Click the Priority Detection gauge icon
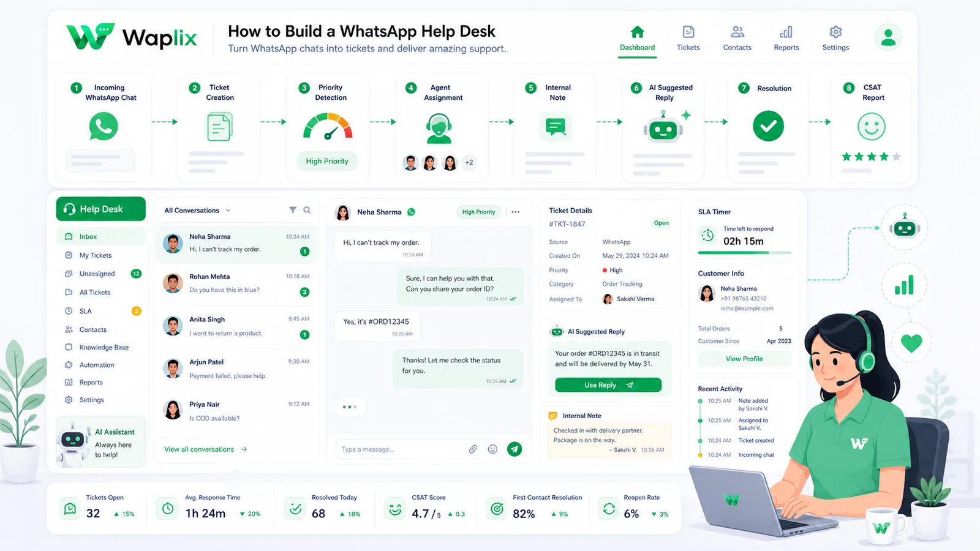 coord(328,126)
